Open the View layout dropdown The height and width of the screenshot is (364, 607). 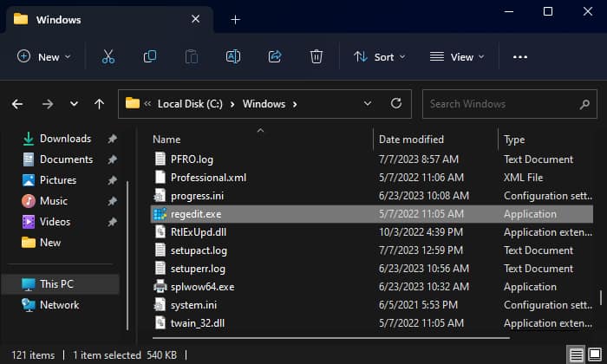click(x=457, y=57)
